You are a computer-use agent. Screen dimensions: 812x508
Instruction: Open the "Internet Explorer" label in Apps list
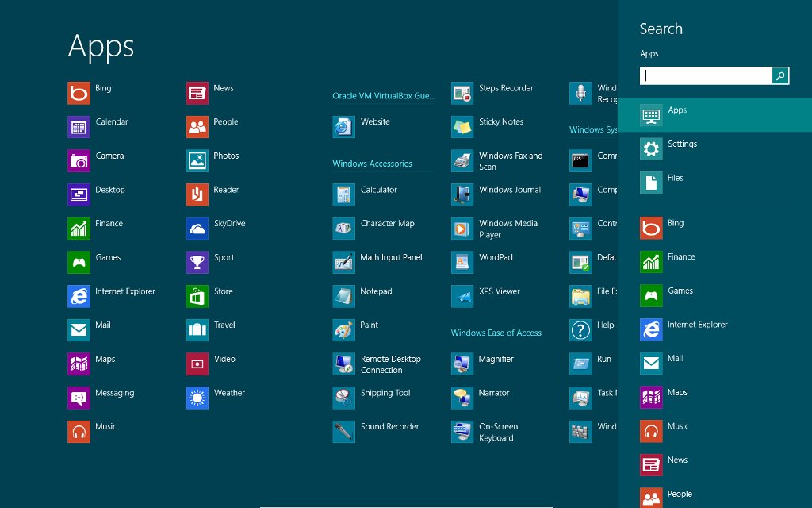click(x=125, y=291)
